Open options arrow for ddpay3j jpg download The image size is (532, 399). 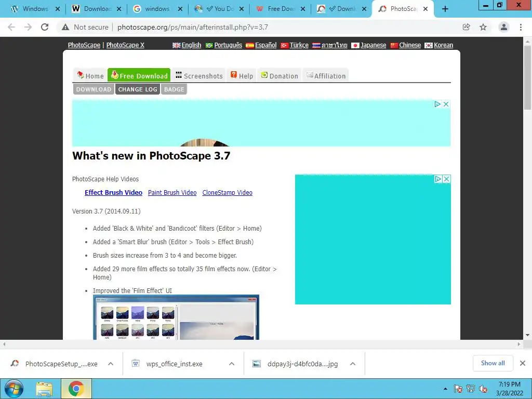click(353, 364)
